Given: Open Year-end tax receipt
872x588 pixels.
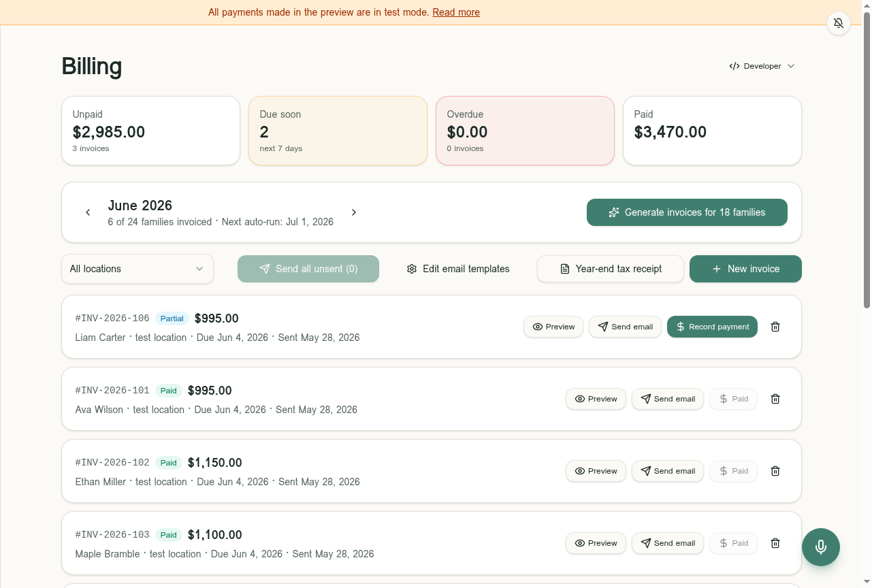Looking at the screenshot, I should 611,269.
